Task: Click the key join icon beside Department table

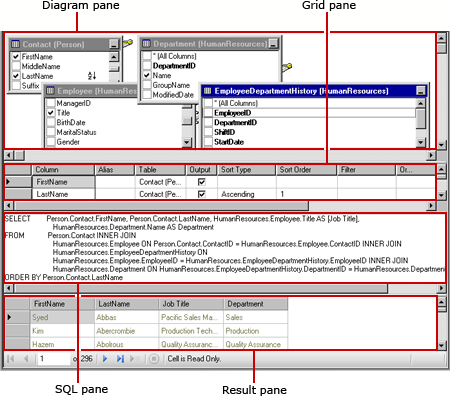Action: [287, 67]
